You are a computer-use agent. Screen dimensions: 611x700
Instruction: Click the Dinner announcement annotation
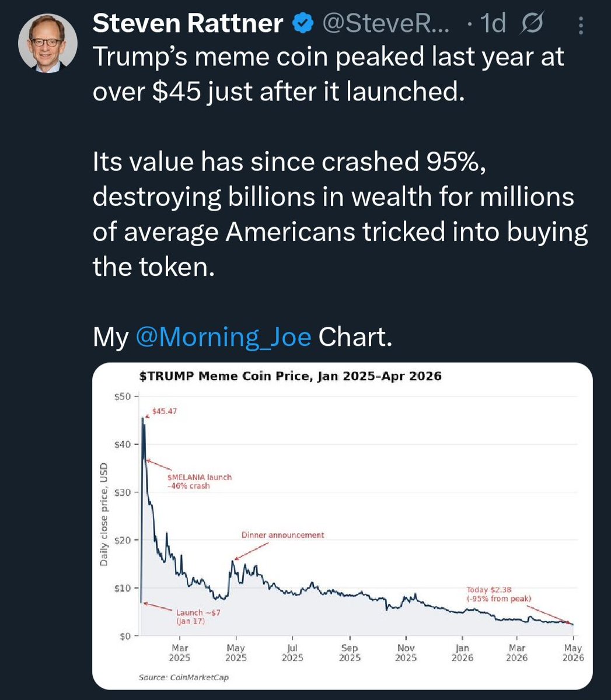[283, 534]
